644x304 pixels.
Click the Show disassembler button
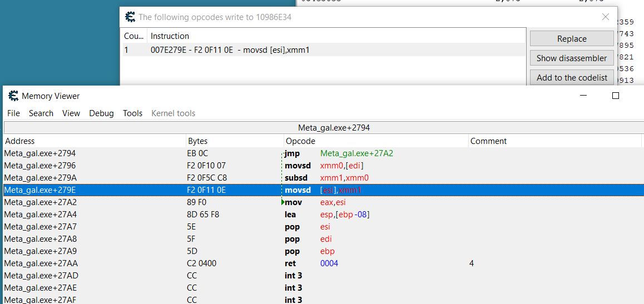[572, 58]
